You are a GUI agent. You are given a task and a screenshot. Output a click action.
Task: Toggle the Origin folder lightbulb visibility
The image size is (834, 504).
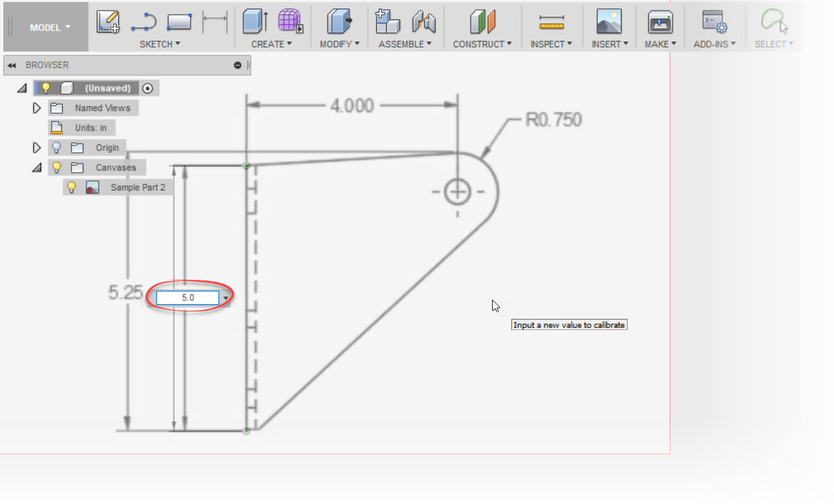coord(55,147)
